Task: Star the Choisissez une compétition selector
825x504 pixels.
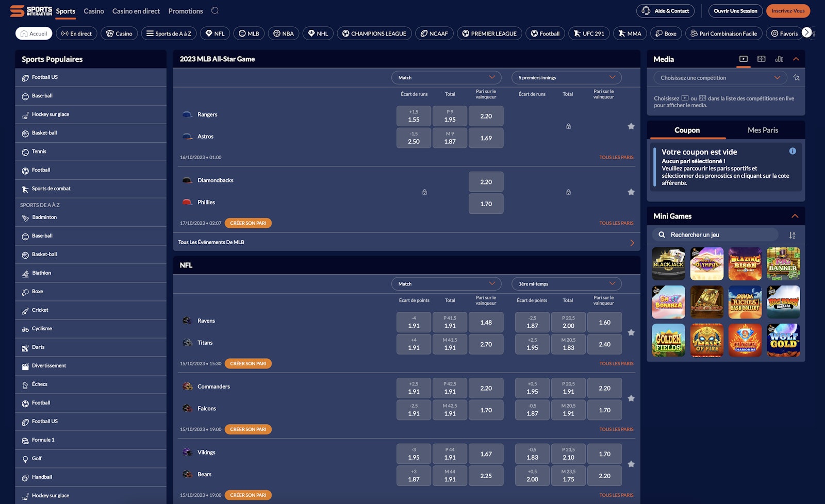Action: [x=796, y=77]
